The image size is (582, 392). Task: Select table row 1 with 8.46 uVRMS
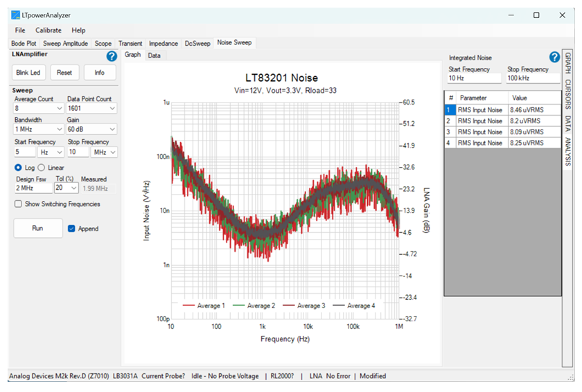pos(502,110)
